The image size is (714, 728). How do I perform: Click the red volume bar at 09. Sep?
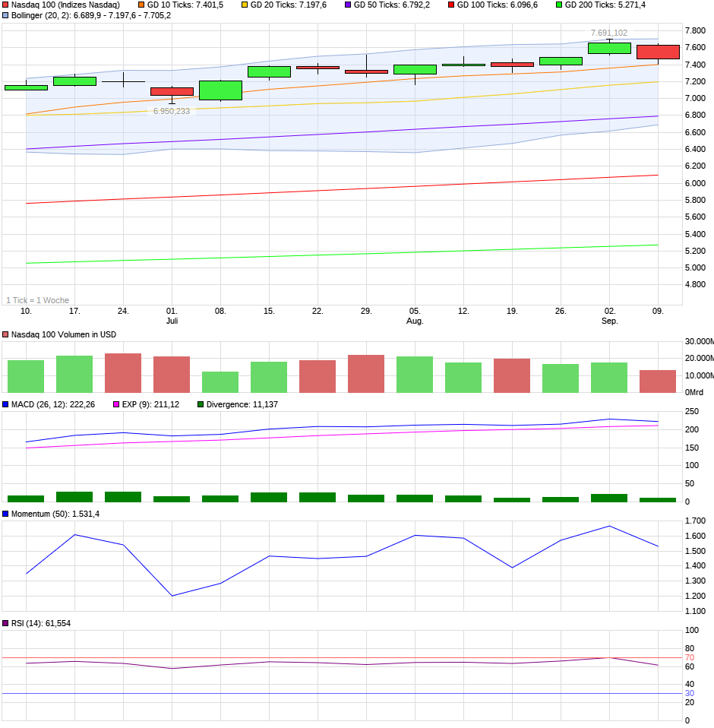pyautogui.click(x=658, y=381)
